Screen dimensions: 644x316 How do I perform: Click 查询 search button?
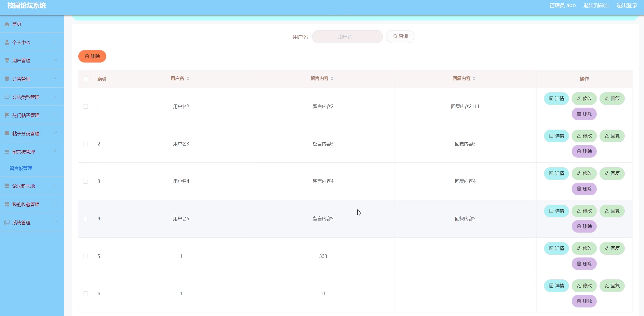point(400,36)
